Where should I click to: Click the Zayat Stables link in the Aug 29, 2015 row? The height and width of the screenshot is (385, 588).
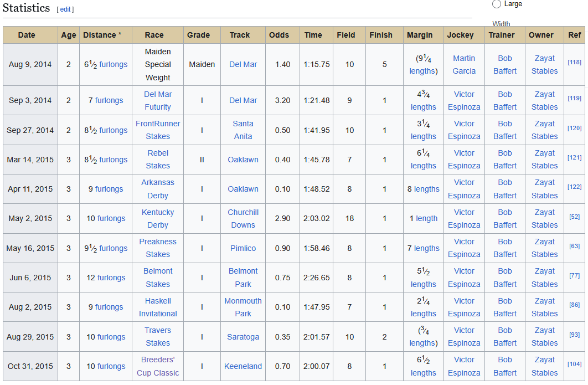pos(544,337)
